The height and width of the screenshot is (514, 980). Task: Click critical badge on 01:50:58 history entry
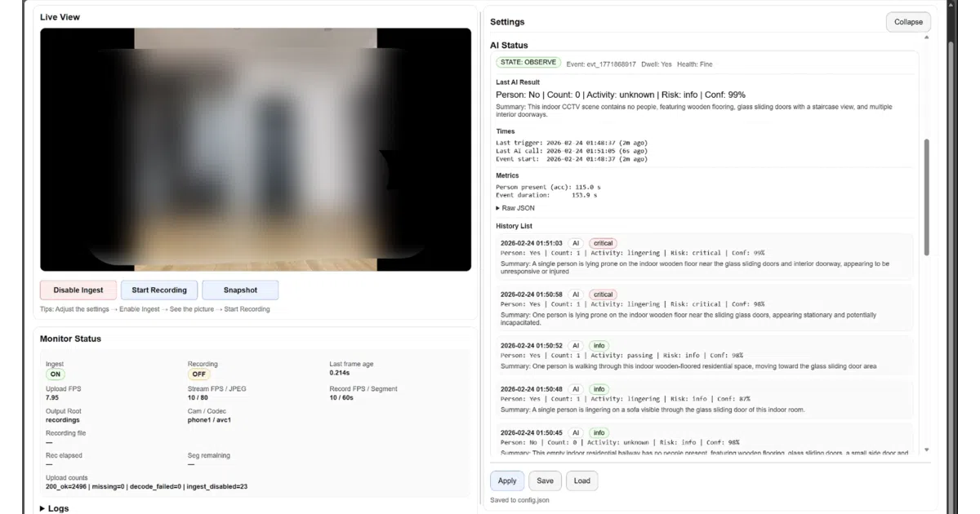(604, 295)
